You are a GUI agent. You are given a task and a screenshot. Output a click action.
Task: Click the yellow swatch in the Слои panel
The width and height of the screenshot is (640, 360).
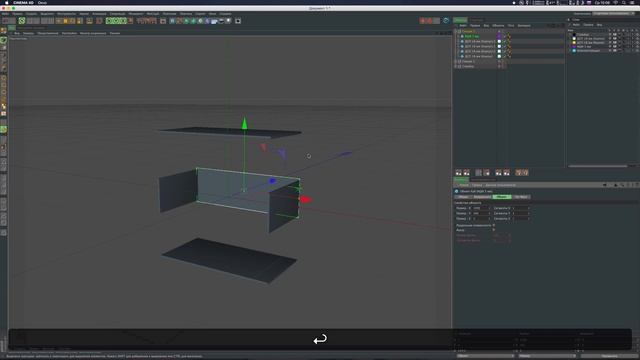[574, 42]
